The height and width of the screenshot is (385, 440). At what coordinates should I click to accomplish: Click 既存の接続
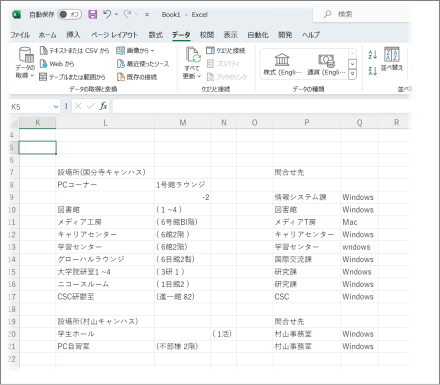(x=137, y=77)
